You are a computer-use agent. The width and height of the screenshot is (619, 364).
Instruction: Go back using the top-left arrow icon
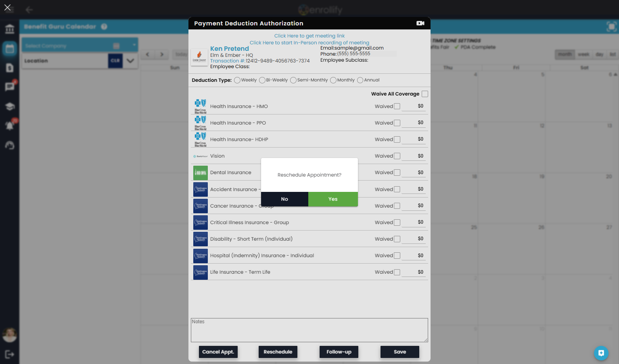(29, 10)
